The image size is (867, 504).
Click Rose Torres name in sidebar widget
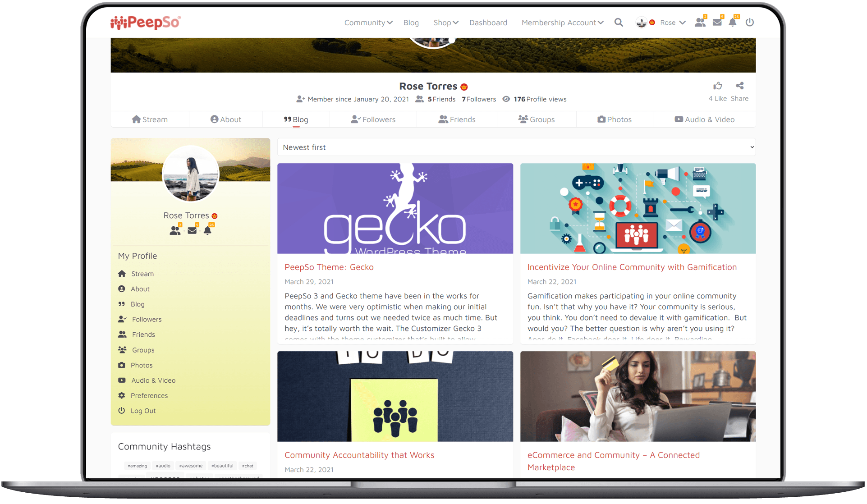pyautogui.click(x=186, y=215)
